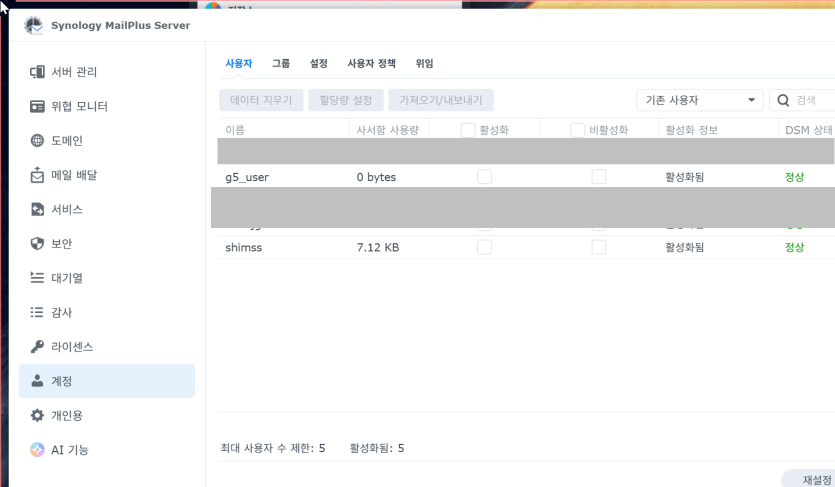This screenshot has height=487, width=835.
Task: Click the domain globe icon
Action: [x=37, y=141]
